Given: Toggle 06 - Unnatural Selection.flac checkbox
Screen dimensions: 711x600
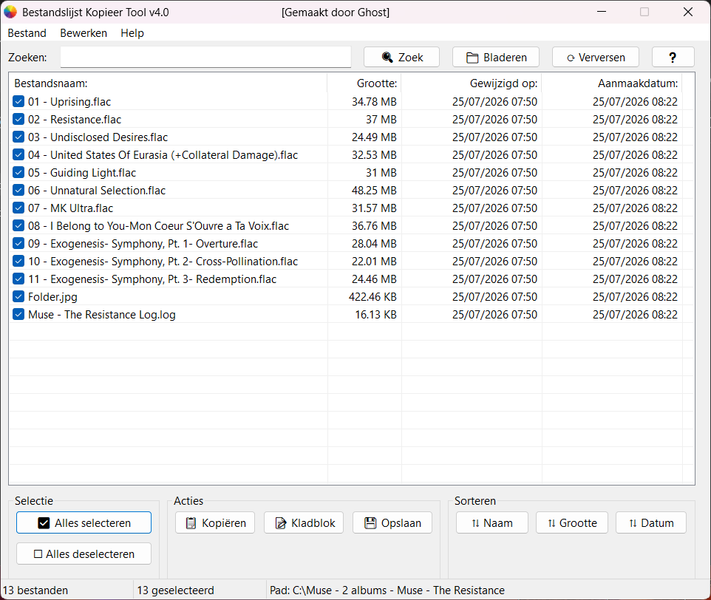Looking at the screenshot, I should [x=19, y=190].
